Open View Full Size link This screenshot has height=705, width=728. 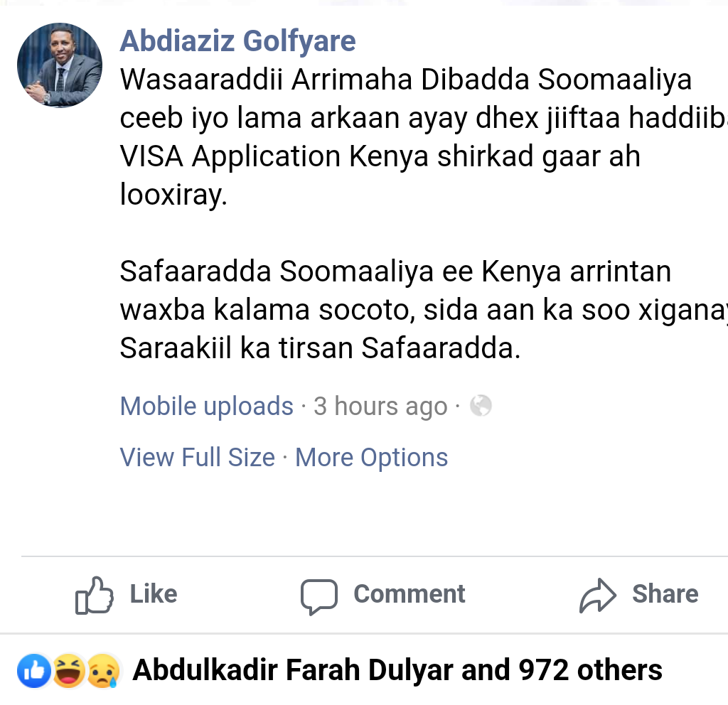click(x=197, y=457)
